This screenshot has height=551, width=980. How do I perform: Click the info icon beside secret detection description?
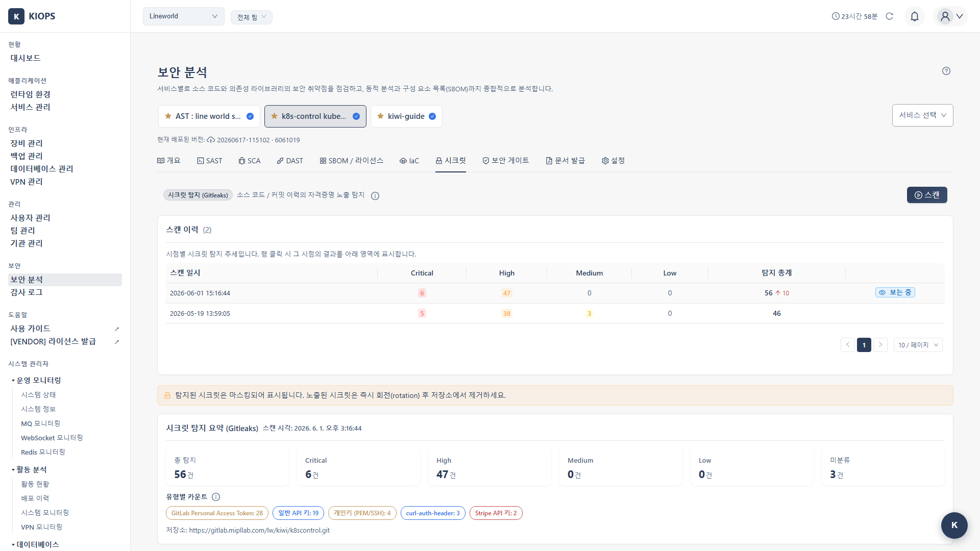pos(375,196)
